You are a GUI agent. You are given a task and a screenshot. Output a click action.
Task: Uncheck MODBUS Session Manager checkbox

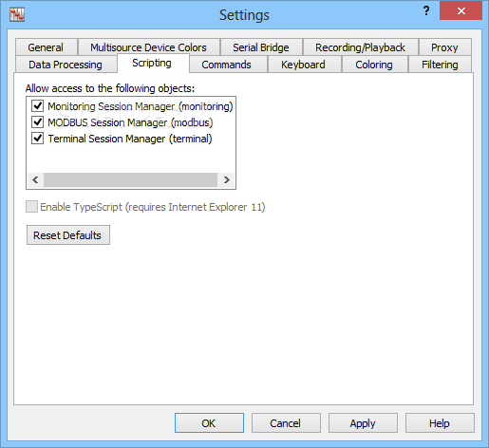tap(38, 121)
